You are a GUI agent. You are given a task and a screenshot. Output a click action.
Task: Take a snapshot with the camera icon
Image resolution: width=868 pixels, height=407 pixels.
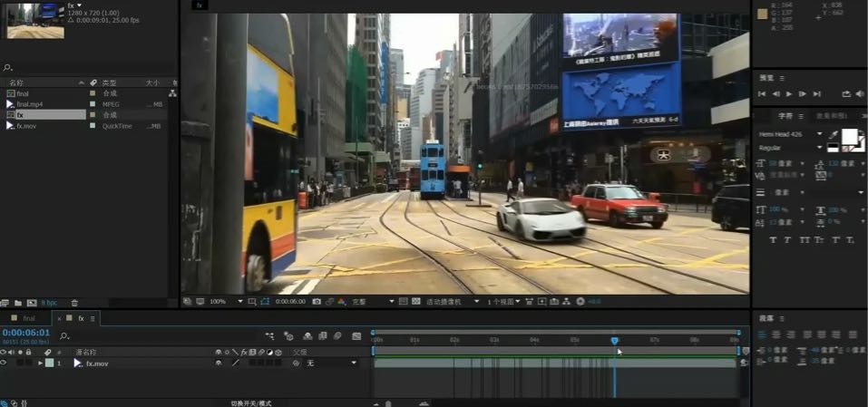pyautogui.click(x=315, y=301)
